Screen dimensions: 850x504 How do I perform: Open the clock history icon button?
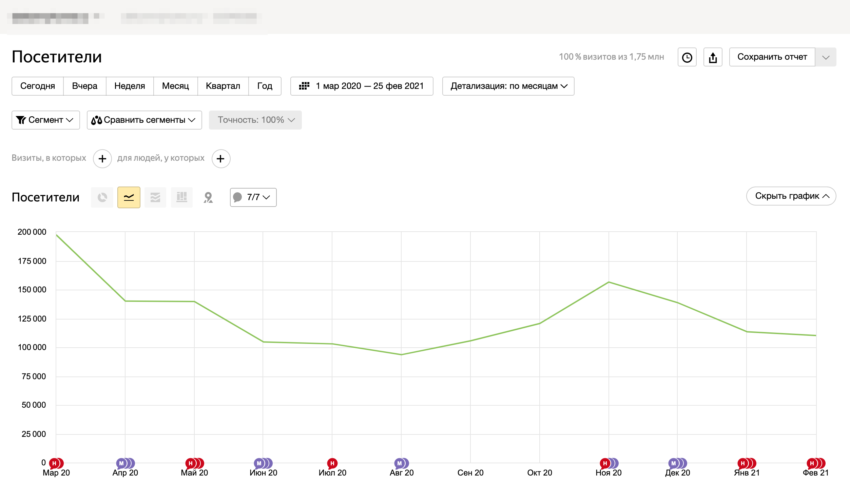coord(687,57)
